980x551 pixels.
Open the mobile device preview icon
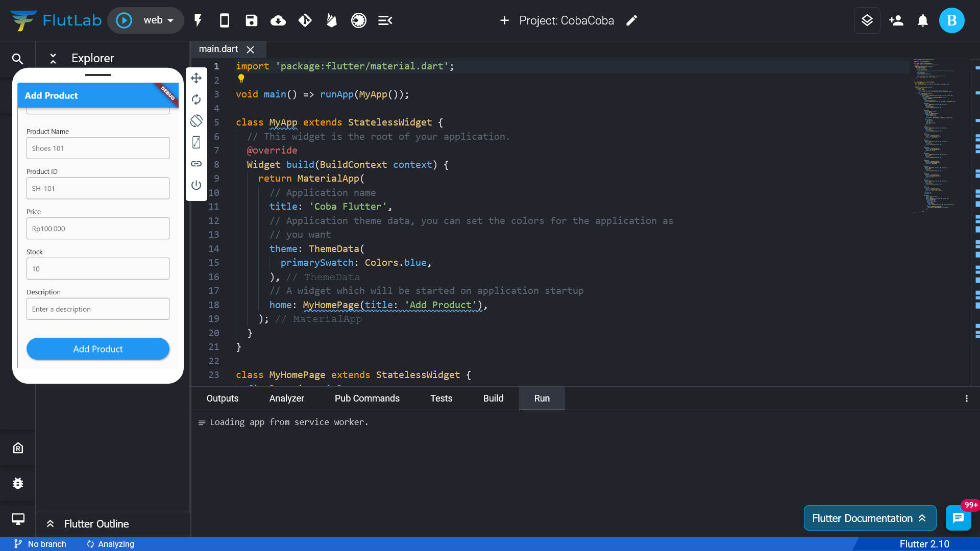pyautogui.click(x=225, y=20)
